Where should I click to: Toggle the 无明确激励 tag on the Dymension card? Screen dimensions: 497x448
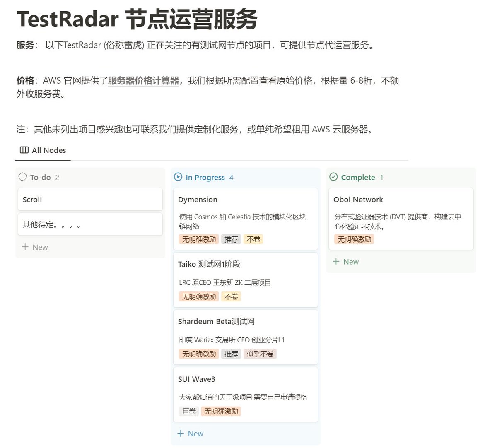pyautogui.click(x=198, y=239)
